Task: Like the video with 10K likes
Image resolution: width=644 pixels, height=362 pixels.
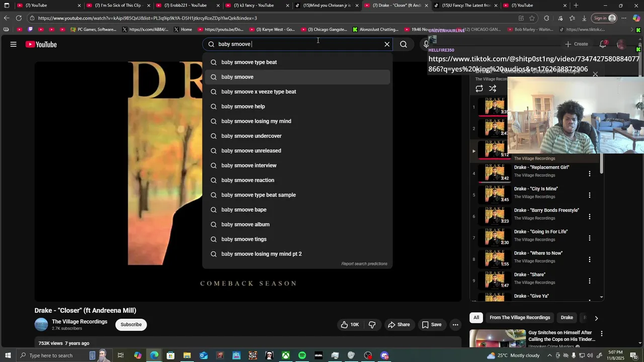Action: coord(350,325)
